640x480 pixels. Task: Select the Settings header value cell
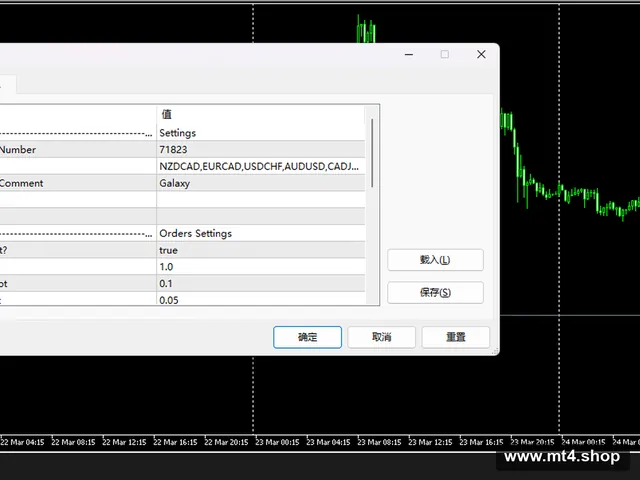pyautogui.click(x=260, y=133)
